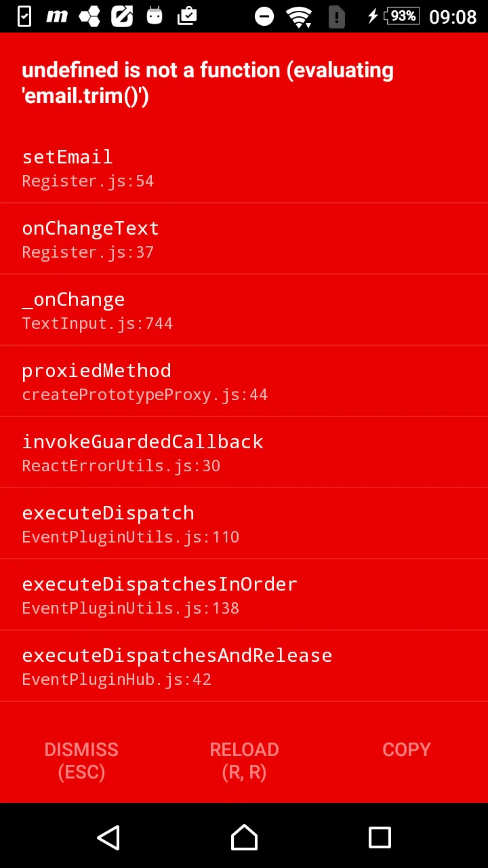Screen dimensions: 488x868
Task: Tap the edit pencil notification icon
Action: pos(122,16)
